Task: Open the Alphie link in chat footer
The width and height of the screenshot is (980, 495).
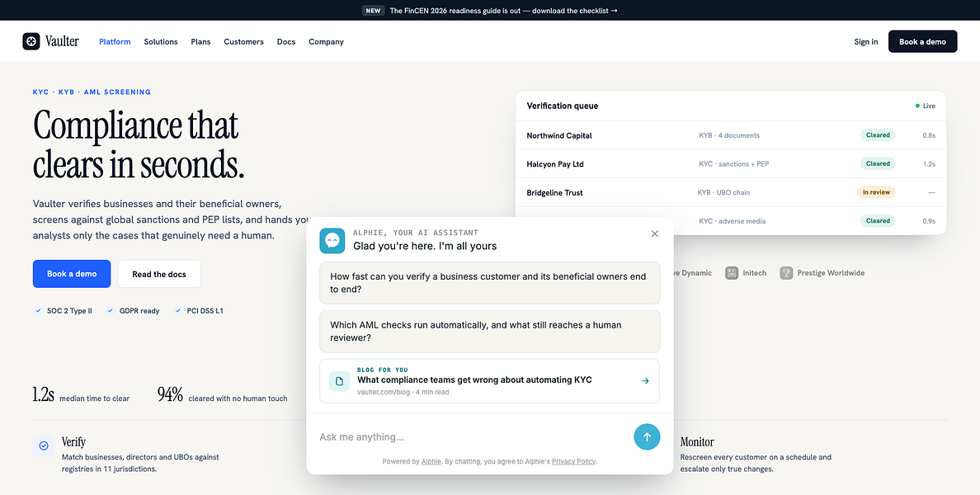Action: pyautogui.click(x=431, y=462)
